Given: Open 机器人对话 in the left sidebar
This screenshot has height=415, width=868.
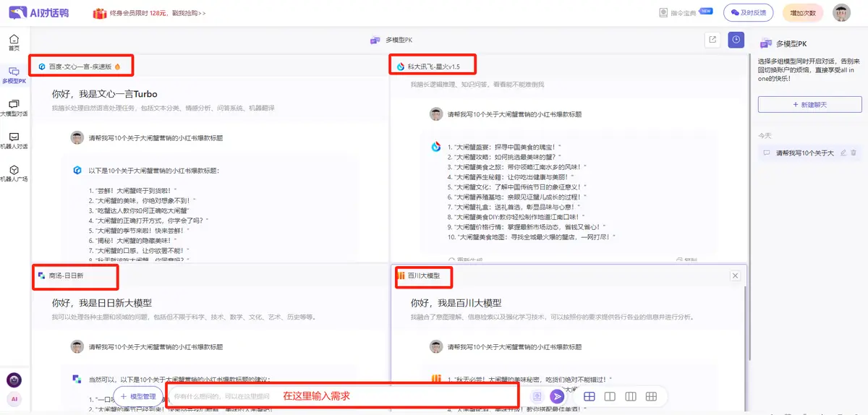Looking at the screenshot, I should (14, 141).
